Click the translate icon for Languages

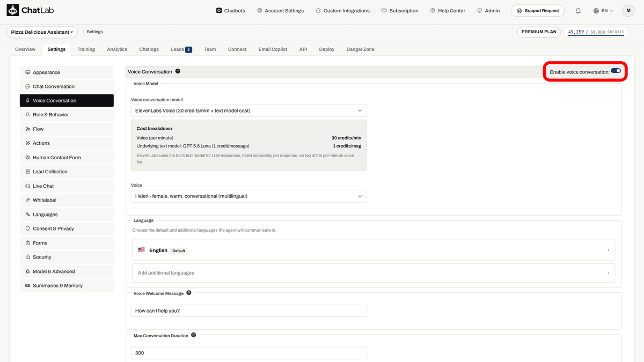pos(27,215)
